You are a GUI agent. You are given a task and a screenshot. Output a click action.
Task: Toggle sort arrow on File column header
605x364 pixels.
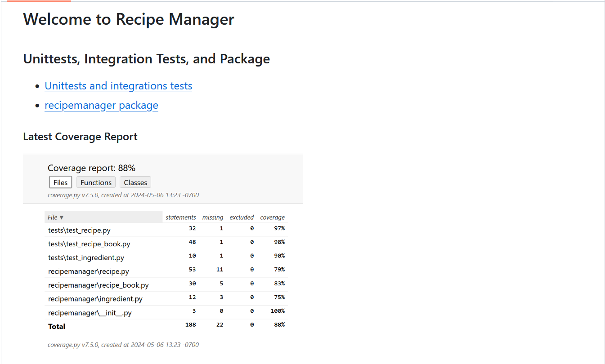pyautogui.click(x=62, y=218)
